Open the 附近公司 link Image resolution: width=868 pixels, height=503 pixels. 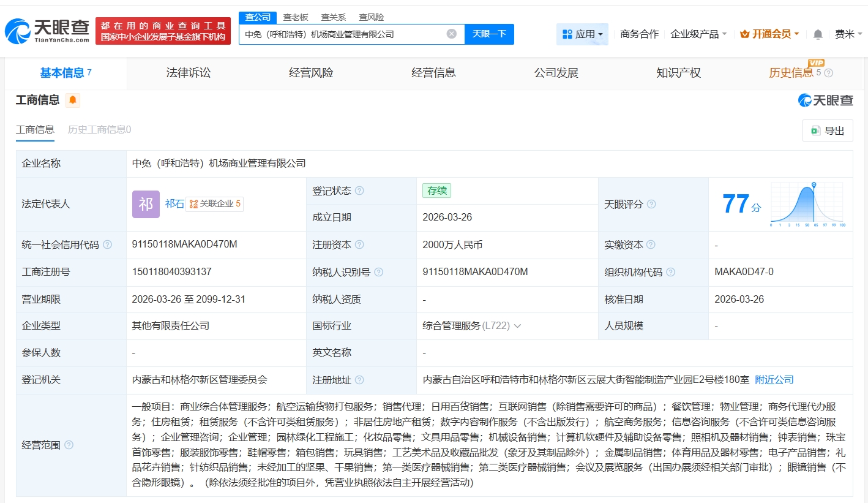(x=774, y=380)
